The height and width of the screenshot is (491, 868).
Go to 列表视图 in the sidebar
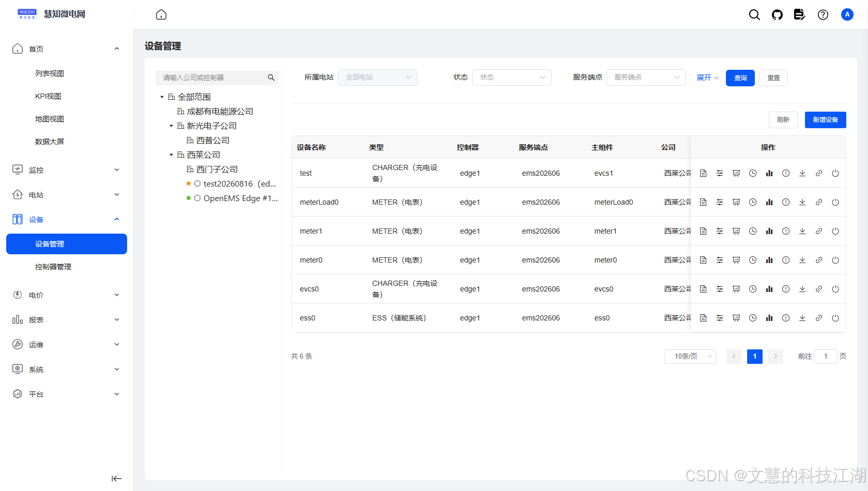click(x=50, y=73)
